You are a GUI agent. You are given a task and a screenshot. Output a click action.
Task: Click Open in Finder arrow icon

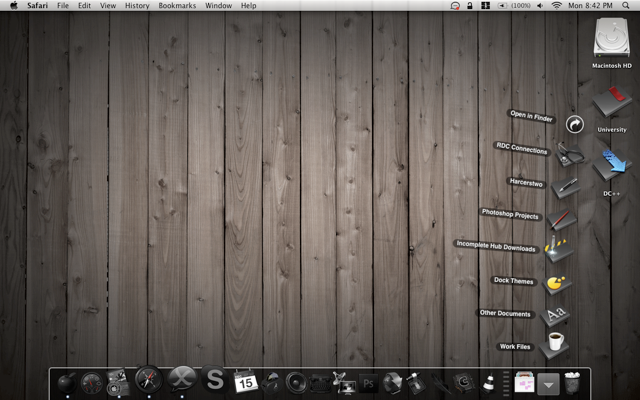pyautogui.click(x=574, y=124)
